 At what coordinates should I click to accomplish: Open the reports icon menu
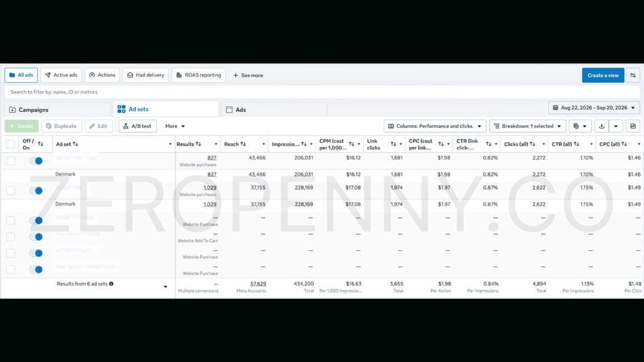tap(580, 126)
